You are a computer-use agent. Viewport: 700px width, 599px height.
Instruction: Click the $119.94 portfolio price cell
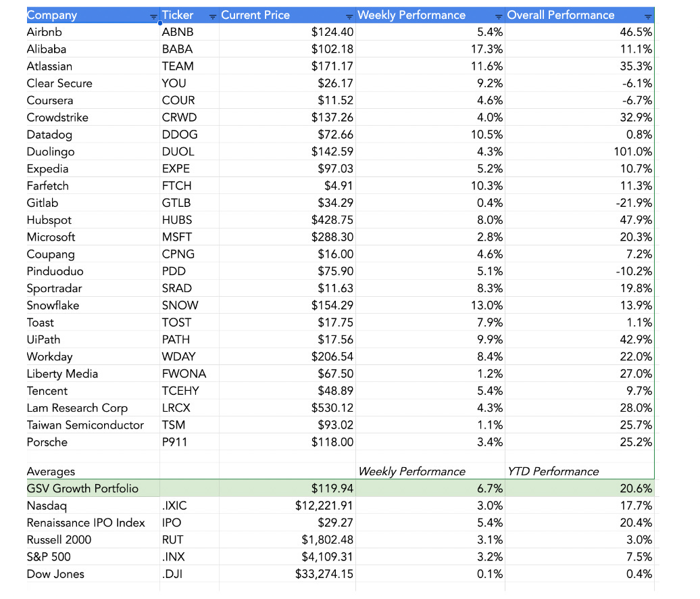pyautogui.click(x=287, y=488)
